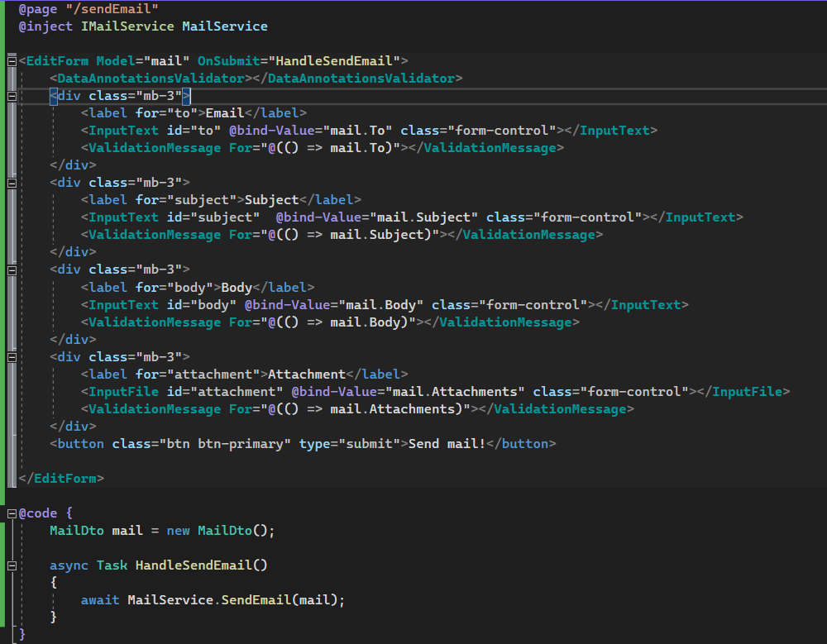827x644 pixels.
Task: Click the "mail.Attachments" bind value string
Action: 455,393
